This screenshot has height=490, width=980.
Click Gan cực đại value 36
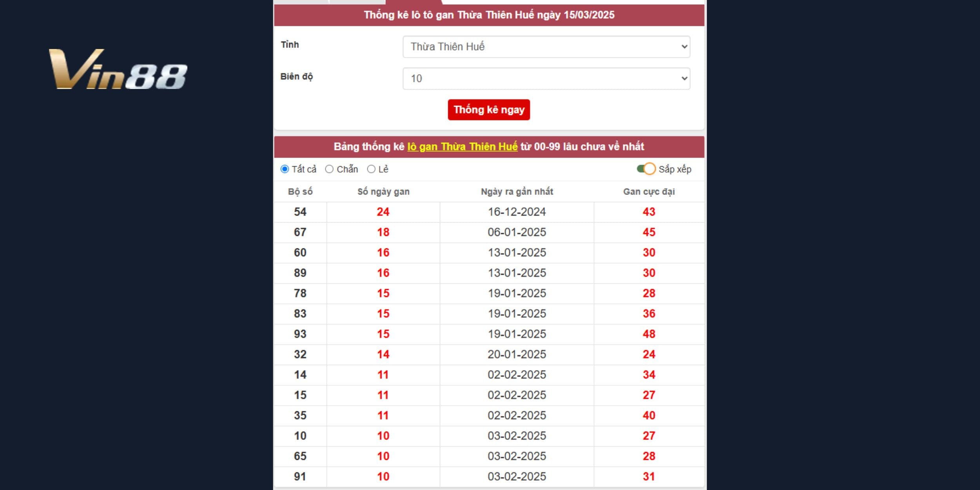pos(649,314)
